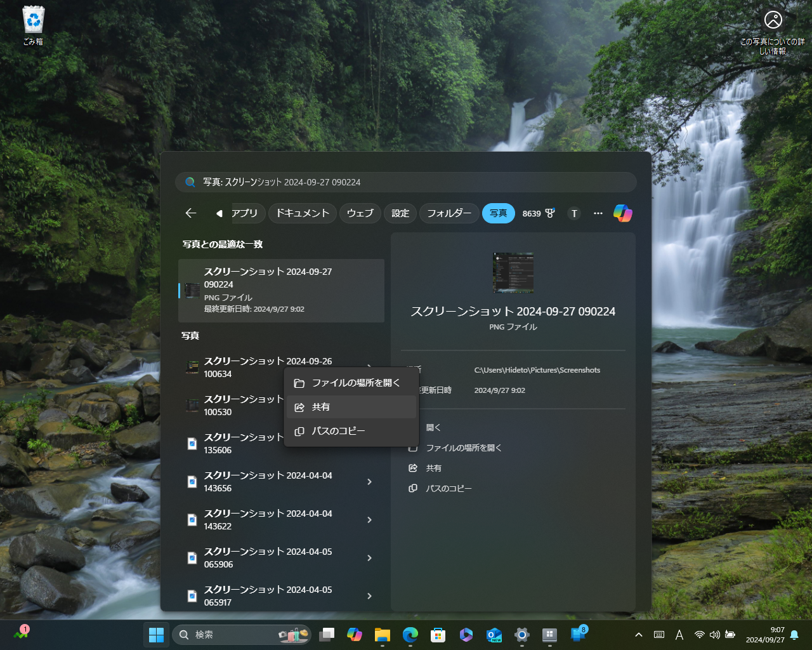Expand hidden icons in the system tray
The image size is (812, 650).
(638, 635)
